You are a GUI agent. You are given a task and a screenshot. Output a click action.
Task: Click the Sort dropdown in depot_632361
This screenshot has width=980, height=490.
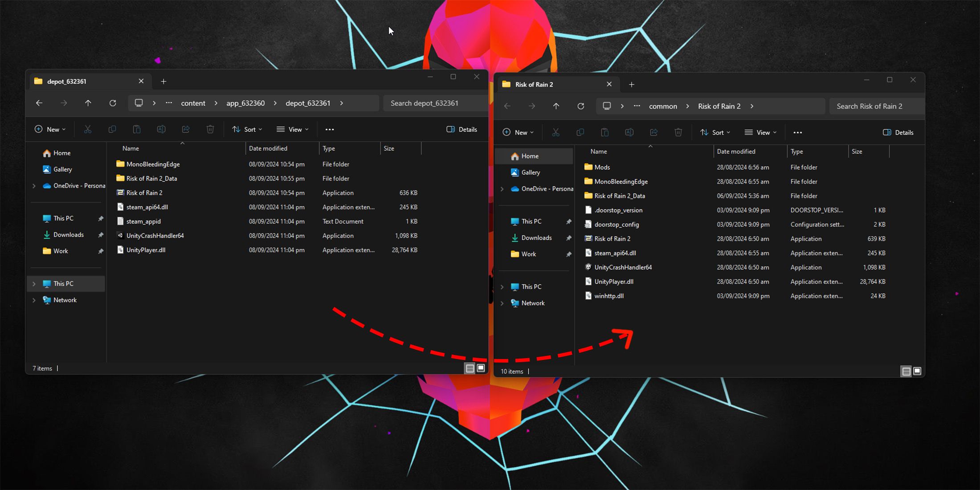click(x=248, y=129)
